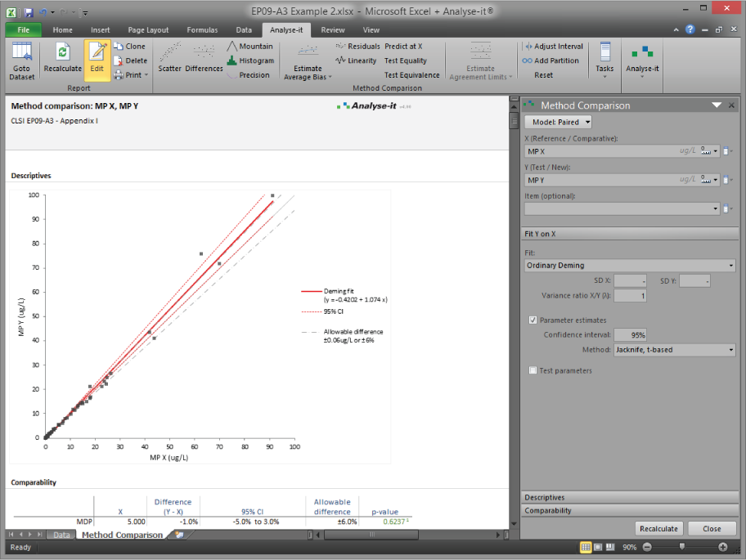Viewport: 746px width, 560px height.
Task: Enable the Test parameters option
Action: click(x=533, y=370)
